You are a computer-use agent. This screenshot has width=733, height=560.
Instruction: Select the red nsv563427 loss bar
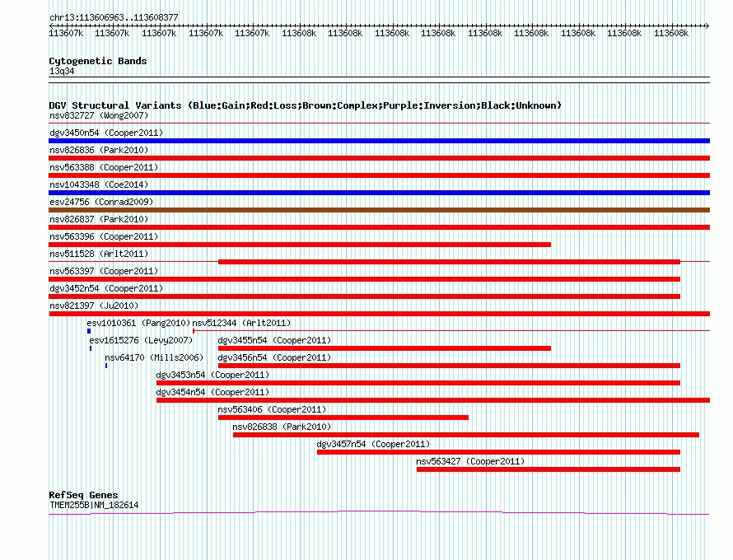tap(549, 469)
